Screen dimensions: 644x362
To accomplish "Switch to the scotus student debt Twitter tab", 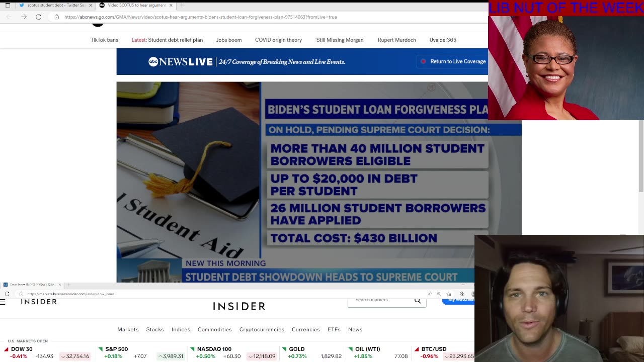I will (54, 5).
